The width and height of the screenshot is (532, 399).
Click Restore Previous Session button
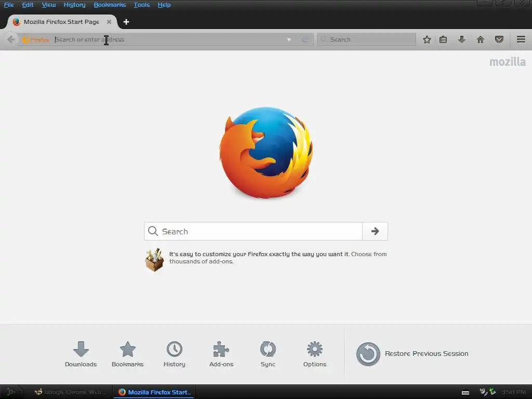412,354
